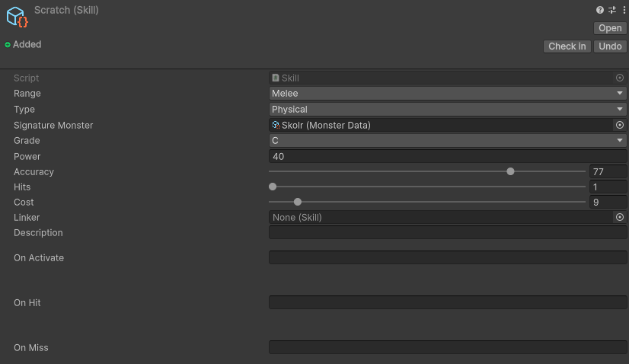Click the ScriptableObject asset icon

17,17
